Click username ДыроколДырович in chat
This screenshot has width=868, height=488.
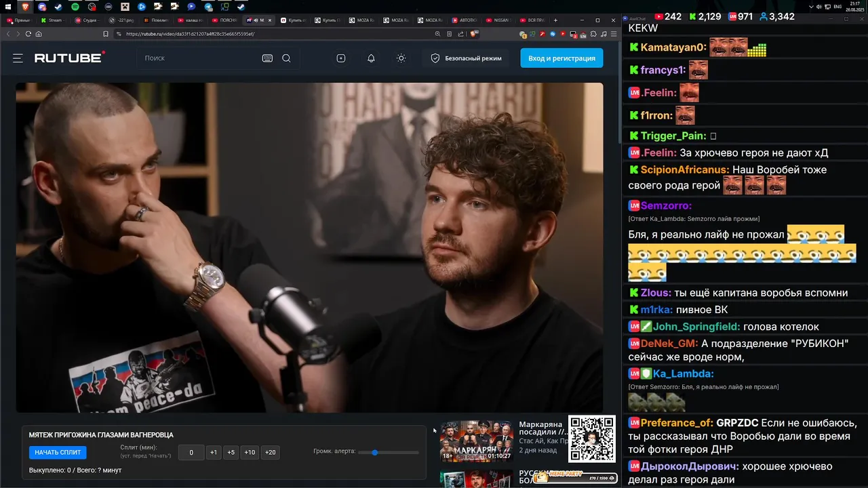point(690,466)
